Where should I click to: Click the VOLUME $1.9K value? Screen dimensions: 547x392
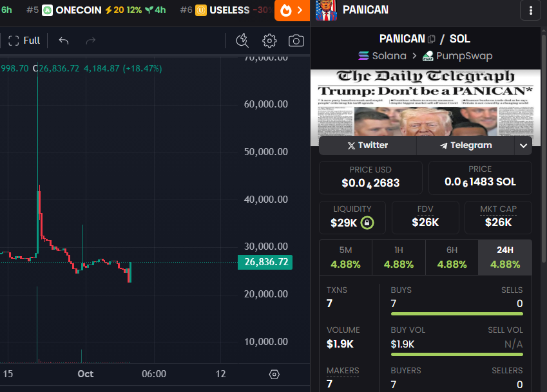[x=340, y=344]
